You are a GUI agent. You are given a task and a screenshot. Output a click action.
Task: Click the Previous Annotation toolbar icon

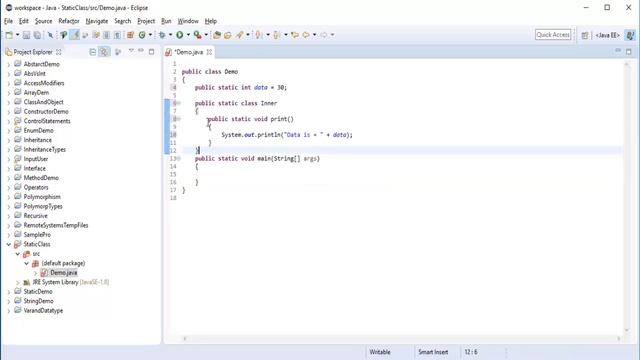[x=277, y=35]
